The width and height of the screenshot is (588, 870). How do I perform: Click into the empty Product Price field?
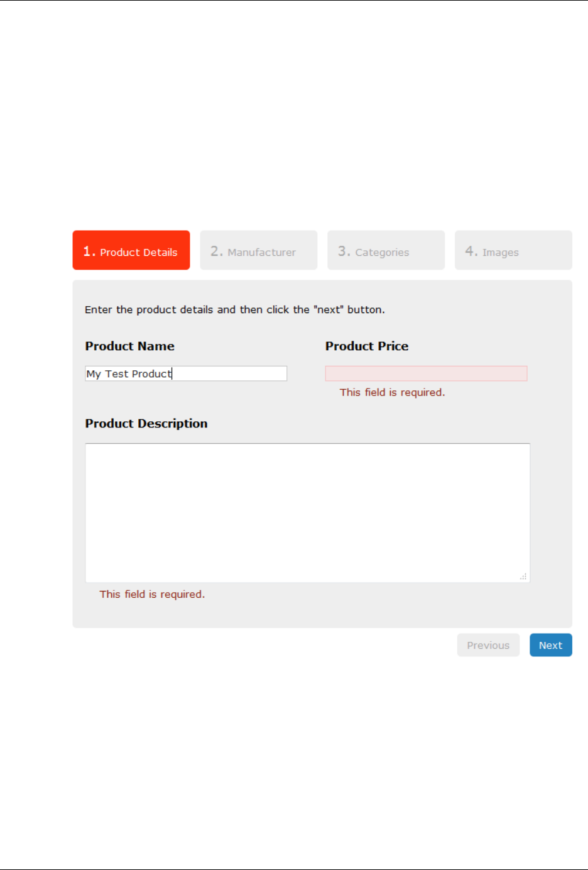[x=426, y=373]
